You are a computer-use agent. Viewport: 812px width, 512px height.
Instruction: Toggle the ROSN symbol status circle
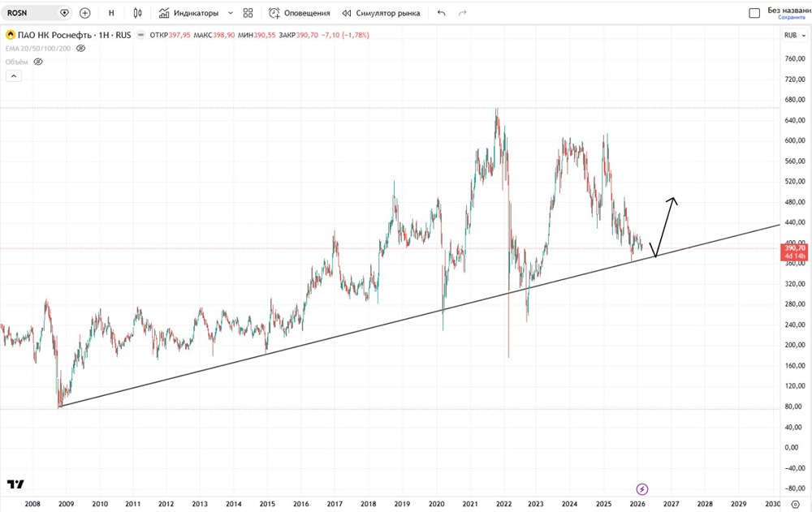point(142,35)
